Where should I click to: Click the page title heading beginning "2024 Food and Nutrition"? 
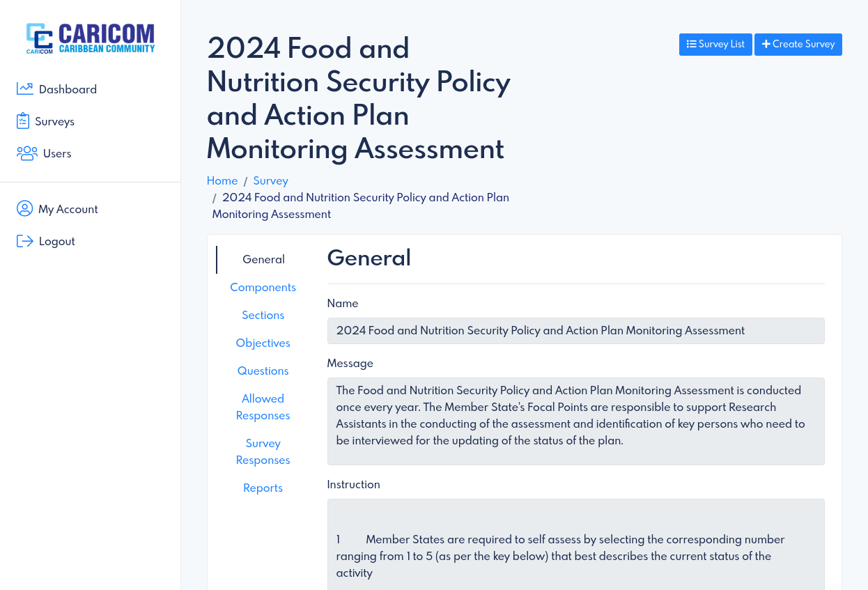(359, 98)
